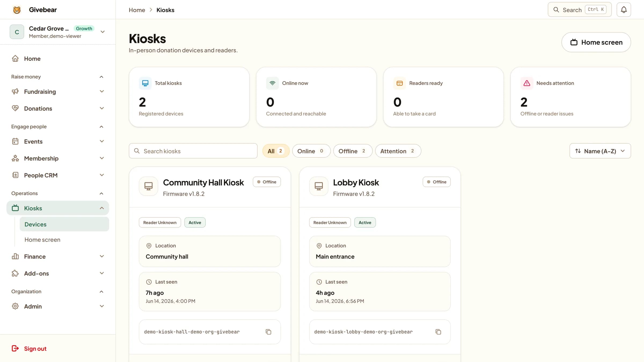Open the Lobby Kiosk title
The width and height of the screenshot is (644, 362).
(x=356, y=182)
